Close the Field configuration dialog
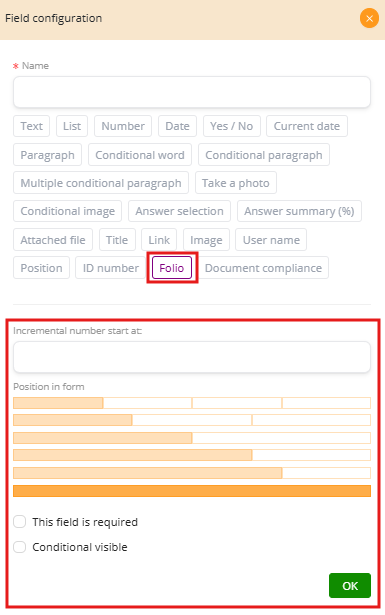The height and width of the screenshot is (615, 385). (x=369, y=18)
